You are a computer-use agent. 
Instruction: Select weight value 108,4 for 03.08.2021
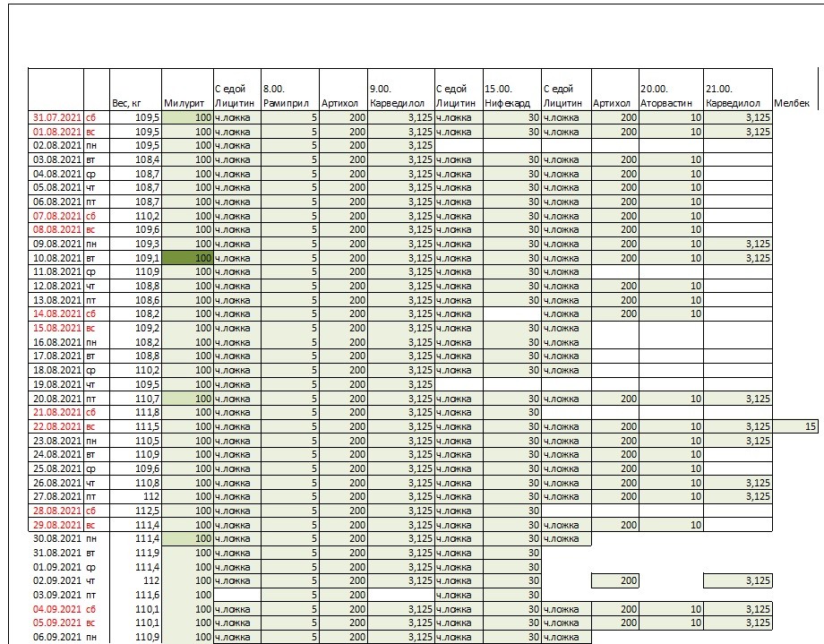coord(135,159)
